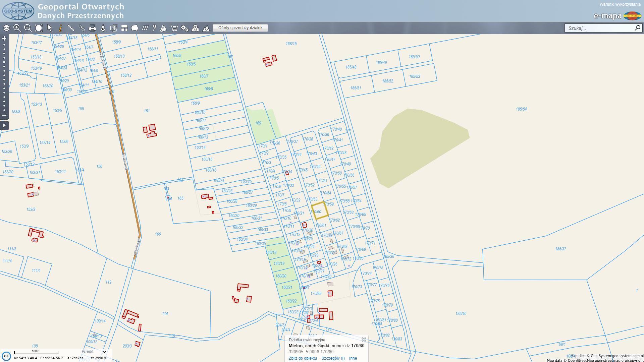Screen dimensions: 644x362
Task: Select the ruler measure tool
Action: tap(71, 28)
